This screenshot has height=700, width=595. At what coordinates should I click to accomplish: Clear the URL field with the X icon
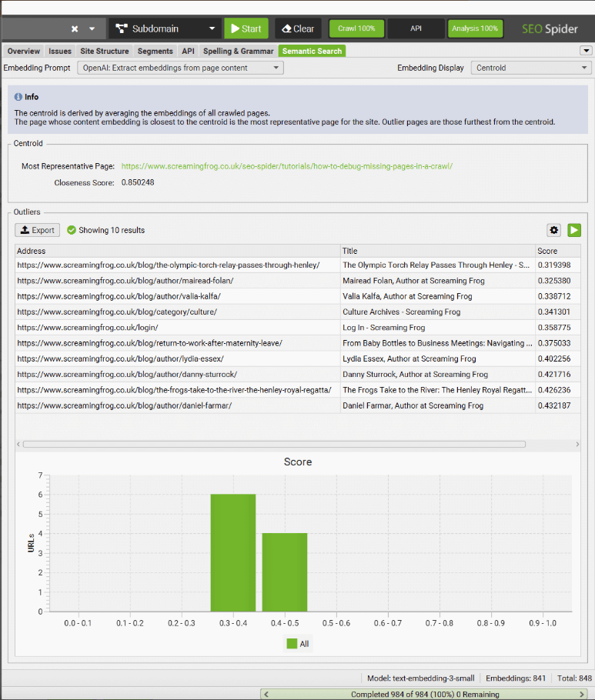click(x=75, y=28)
